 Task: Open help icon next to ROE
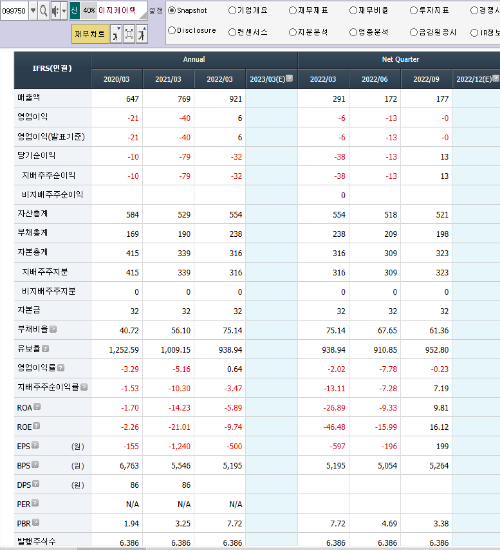tap(36, 426)
